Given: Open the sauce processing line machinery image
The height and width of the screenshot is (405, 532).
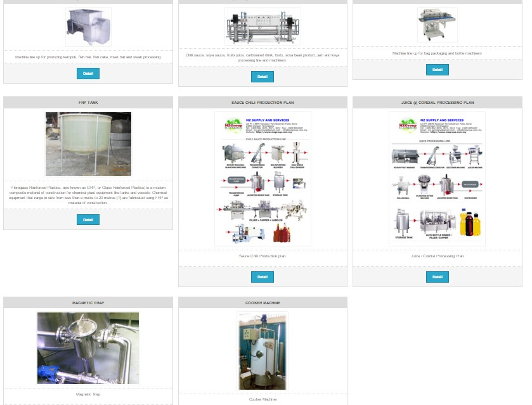Looking at the screenshot, I should coord(263,27).
